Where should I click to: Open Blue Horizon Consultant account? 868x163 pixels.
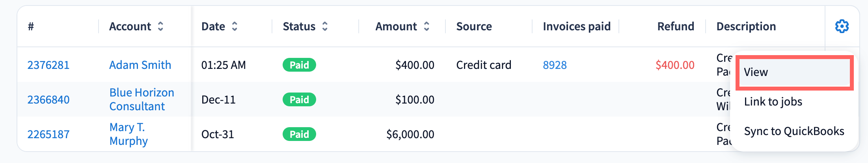click(x=142, y=99)
